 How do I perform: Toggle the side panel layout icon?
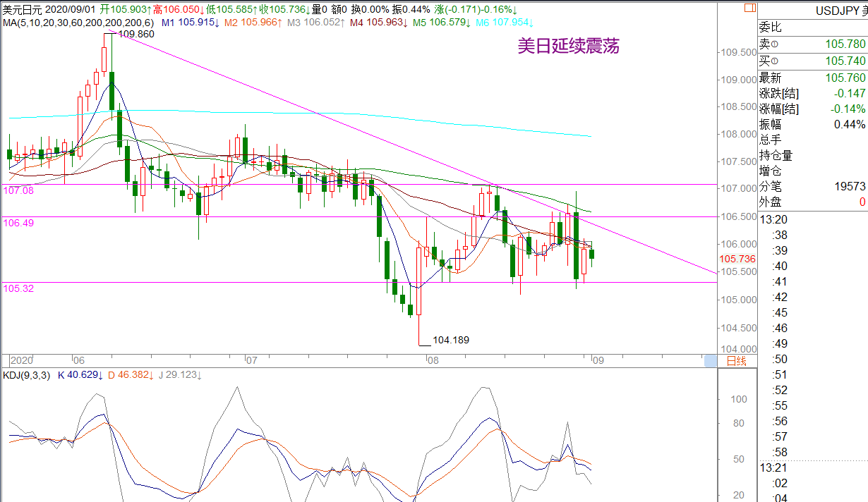click(750, 8)
